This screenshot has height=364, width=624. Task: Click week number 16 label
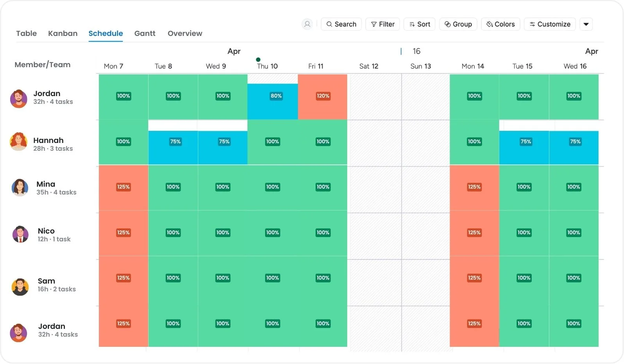(x=416, y=51)
